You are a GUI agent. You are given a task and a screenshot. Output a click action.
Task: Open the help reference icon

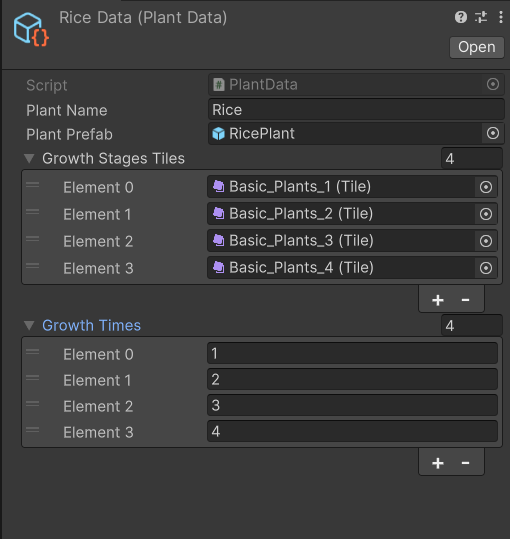(461, 17)
